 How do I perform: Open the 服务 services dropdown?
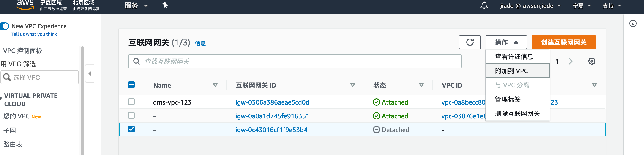136,6
